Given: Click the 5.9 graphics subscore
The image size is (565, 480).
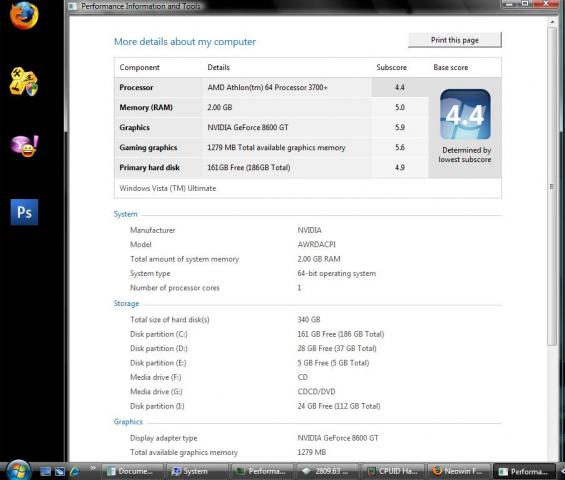Looking at the screenshot, I should (400, 128).
